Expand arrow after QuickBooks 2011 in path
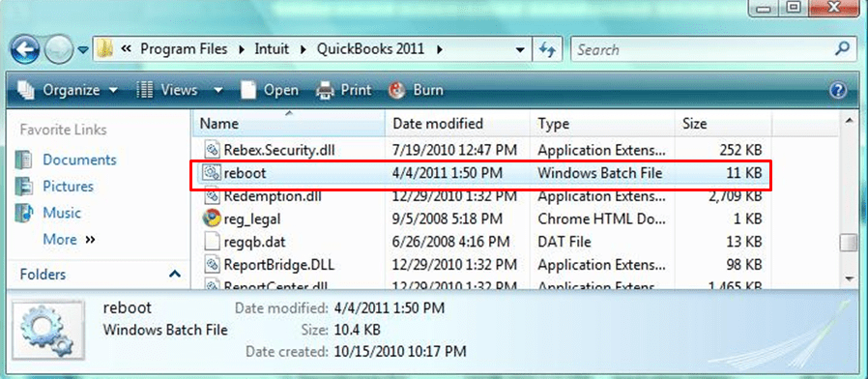 (440, 50)
